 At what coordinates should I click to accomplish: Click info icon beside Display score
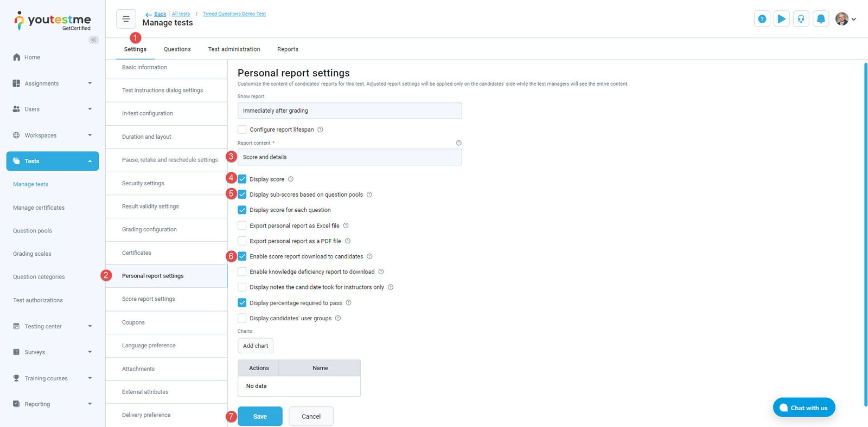pos(291,179)
